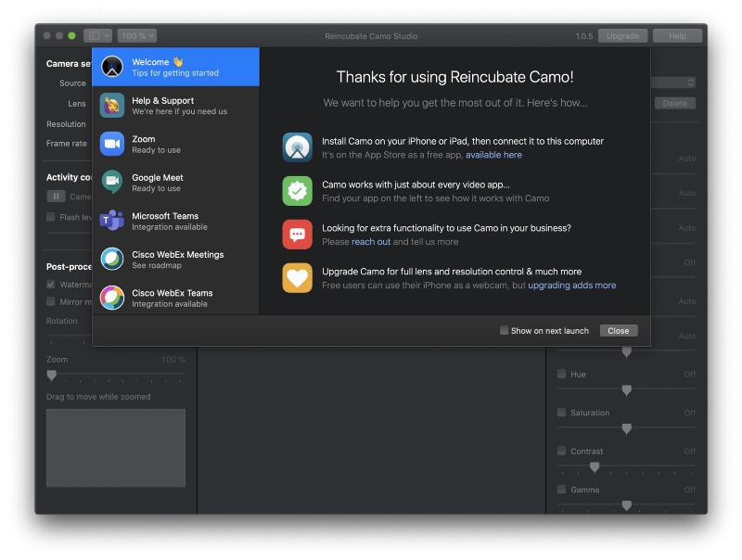Click the slider handle above Hue
Screen dimensions: 742x560
[x=627, y=352]
